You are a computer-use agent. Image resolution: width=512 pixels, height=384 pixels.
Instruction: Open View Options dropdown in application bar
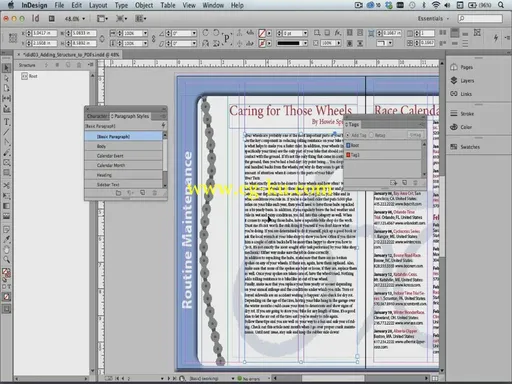pos(102,19)
